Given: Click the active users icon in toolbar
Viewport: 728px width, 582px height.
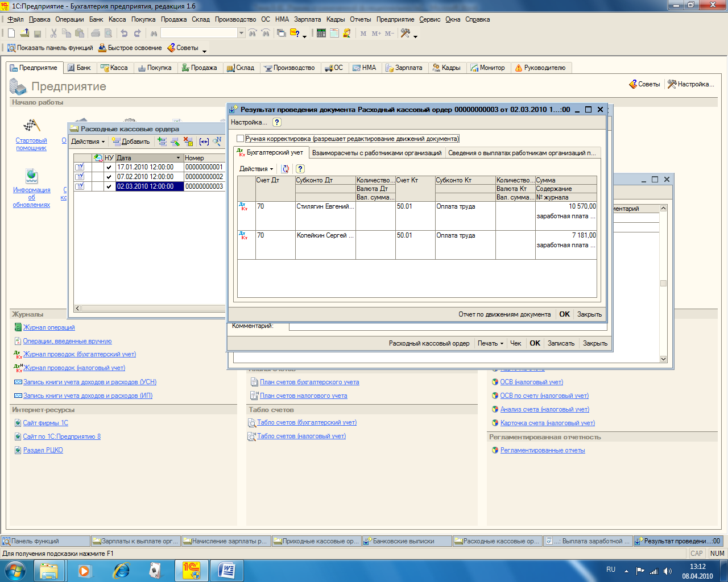Looking at the screenshot, I should point(347,34).
